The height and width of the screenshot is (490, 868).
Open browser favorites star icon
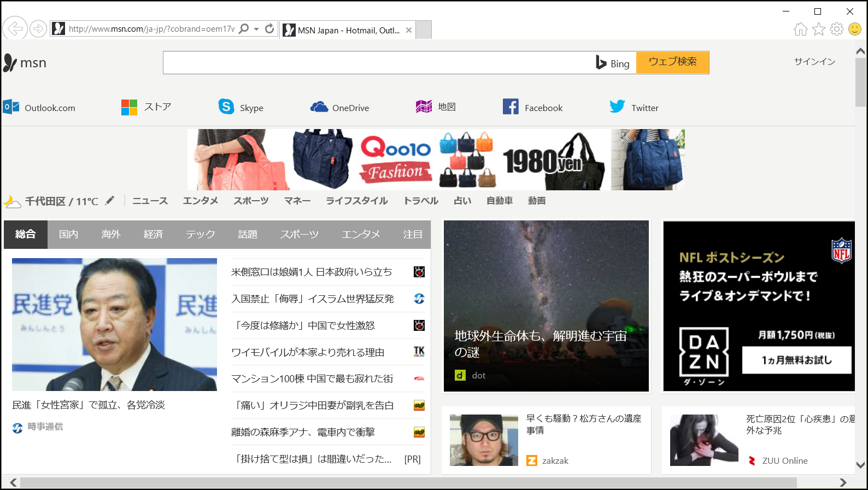818,29
